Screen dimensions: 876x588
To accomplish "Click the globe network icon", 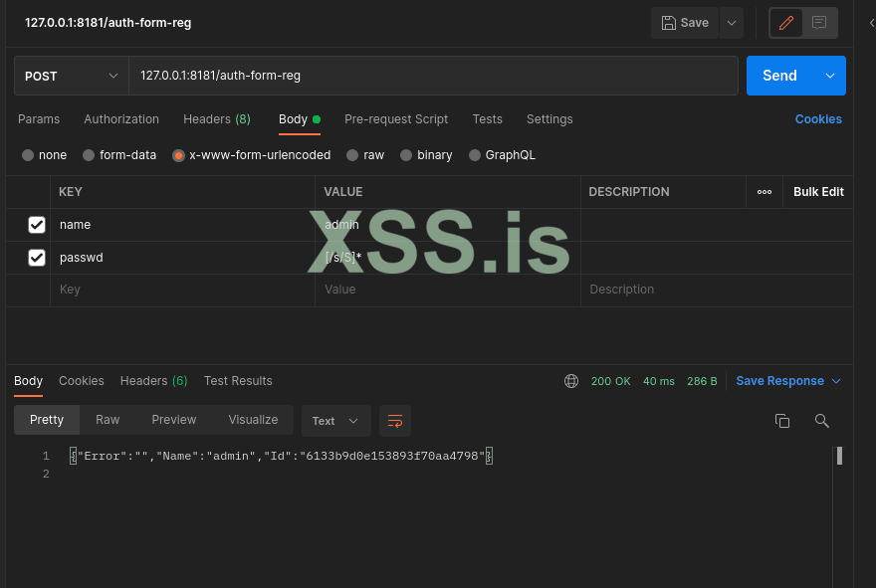I will coord(571,381).
